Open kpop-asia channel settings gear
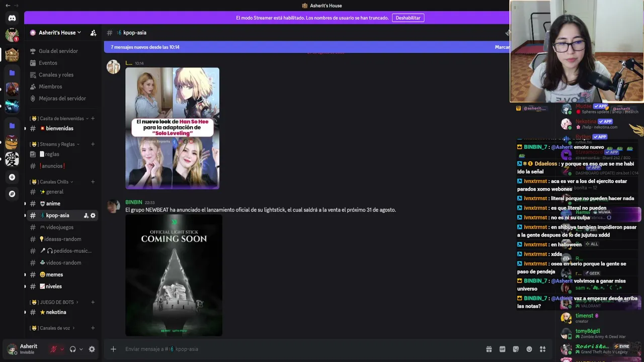Viewport: 644px width, 362px height. click(x=93, y=216)
